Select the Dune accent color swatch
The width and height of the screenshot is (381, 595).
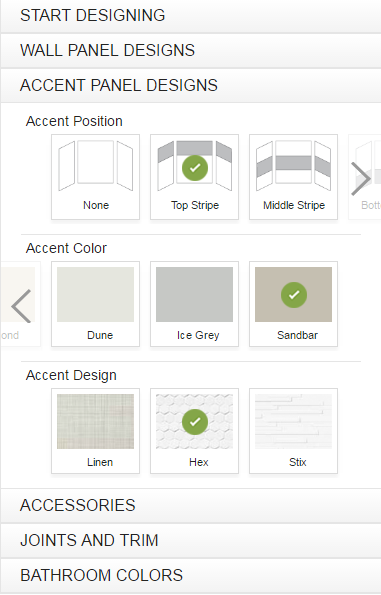pos(96,294)
